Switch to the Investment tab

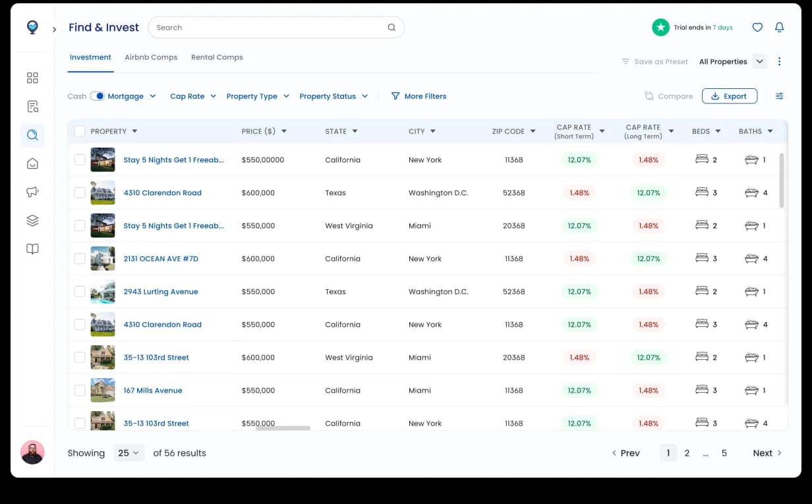pos(90,57)
